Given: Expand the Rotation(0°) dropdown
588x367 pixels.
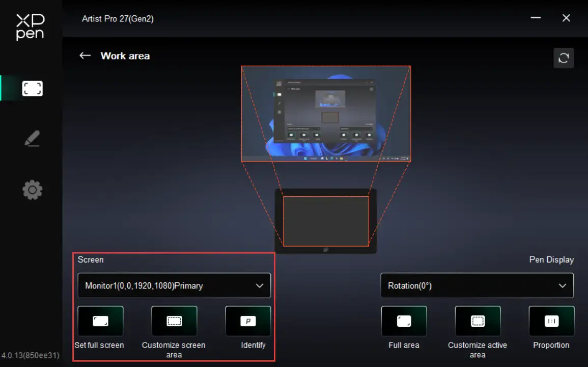Looking at the screenshot, I should [477, 285].
